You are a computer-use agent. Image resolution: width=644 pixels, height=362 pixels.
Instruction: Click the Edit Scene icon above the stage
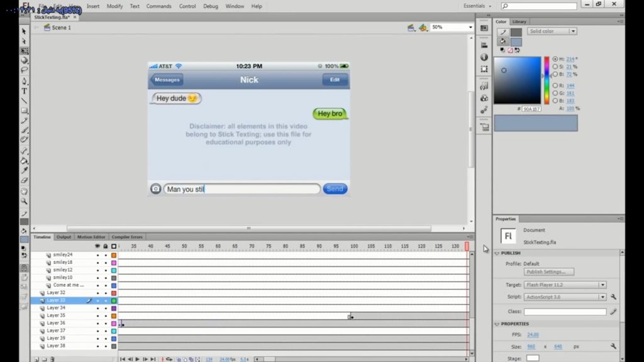(411, 28)
